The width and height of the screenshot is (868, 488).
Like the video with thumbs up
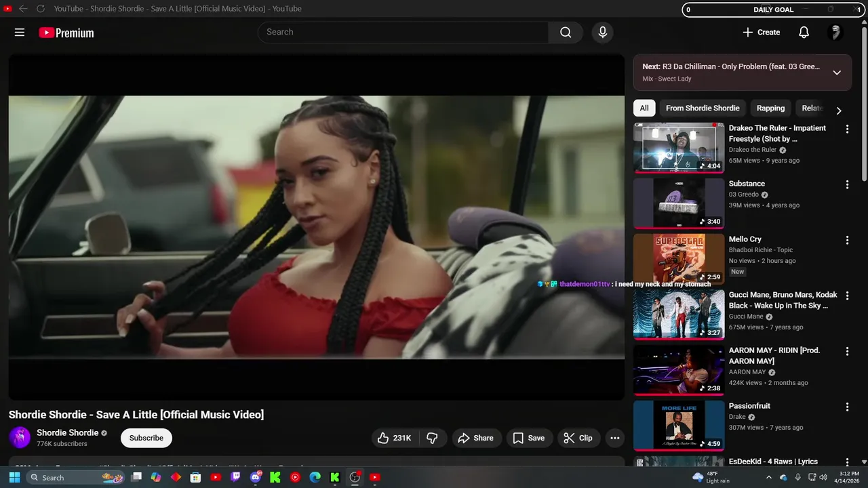click(395, 438)
